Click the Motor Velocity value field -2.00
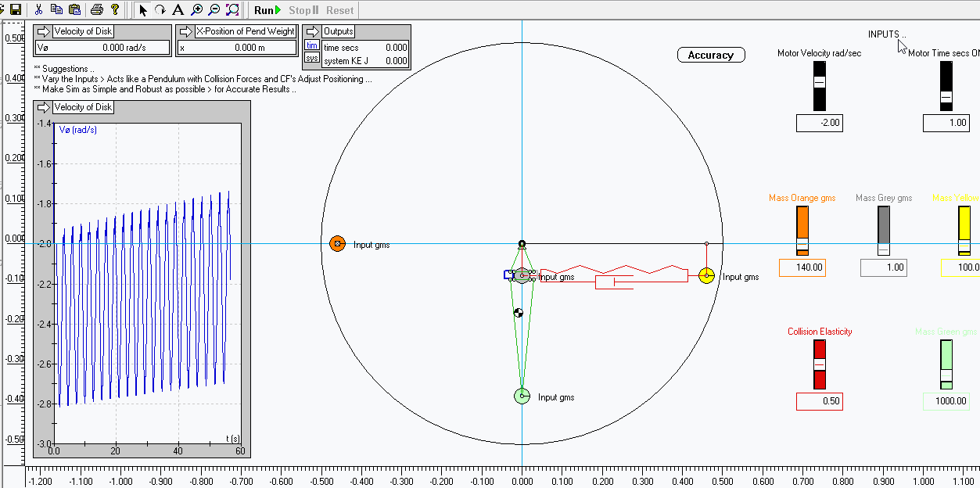Image resolution: width=980 pixels, height=488 pixels. 820,123
